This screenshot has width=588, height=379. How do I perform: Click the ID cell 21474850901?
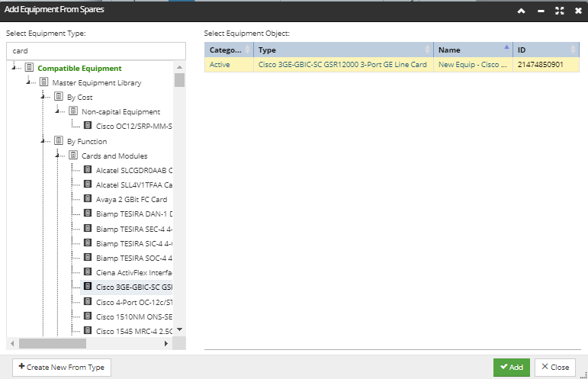coord(546,65)
